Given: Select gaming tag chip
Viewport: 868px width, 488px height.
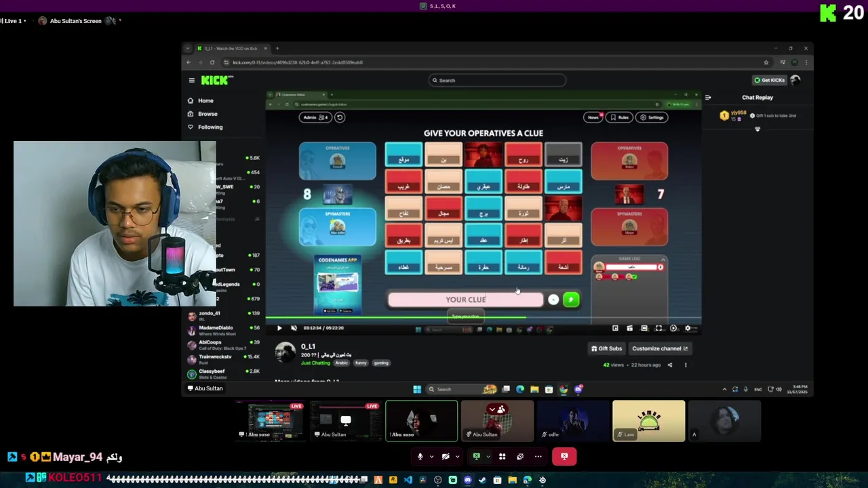Looking at the screenshot, I should coord(381,363).
